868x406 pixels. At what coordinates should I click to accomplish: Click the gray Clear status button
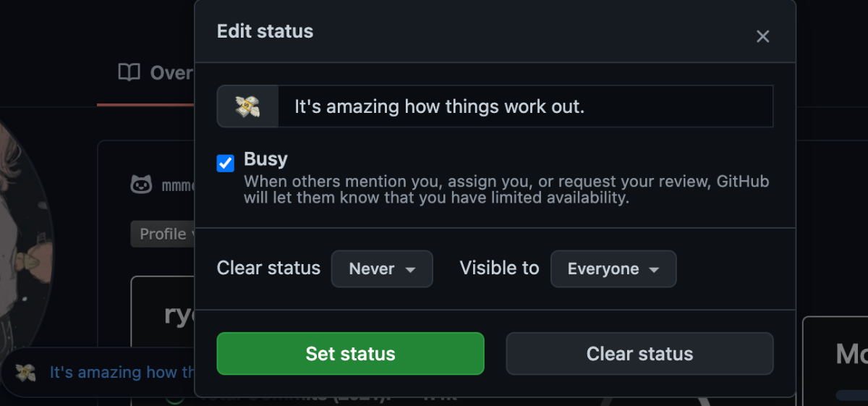click(639, 353)
